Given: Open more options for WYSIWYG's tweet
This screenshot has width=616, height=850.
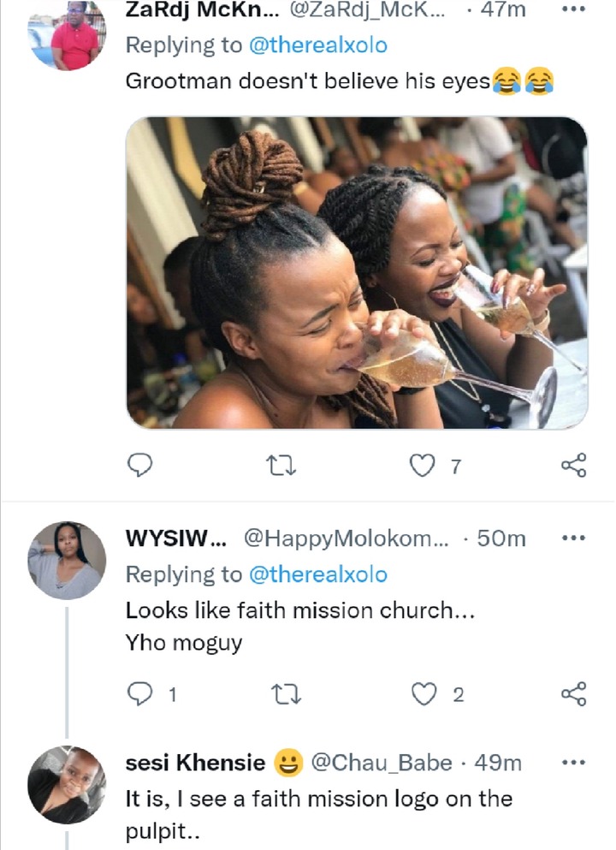Looking at the screenshot, I should click(x=571, y=538).
